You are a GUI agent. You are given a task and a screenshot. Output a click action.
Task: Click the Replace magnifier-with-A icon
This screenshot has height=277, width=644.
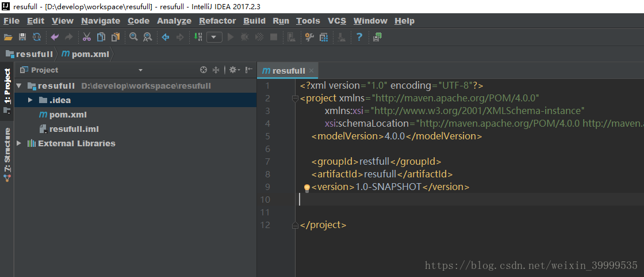[x=147, y=37]
